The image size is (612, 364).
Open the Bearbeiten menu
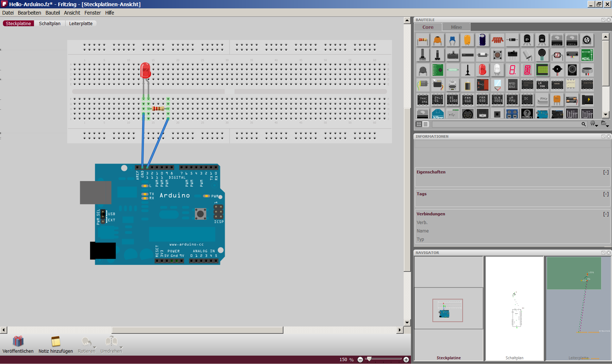pyautogui.click(x=30, y=13)
